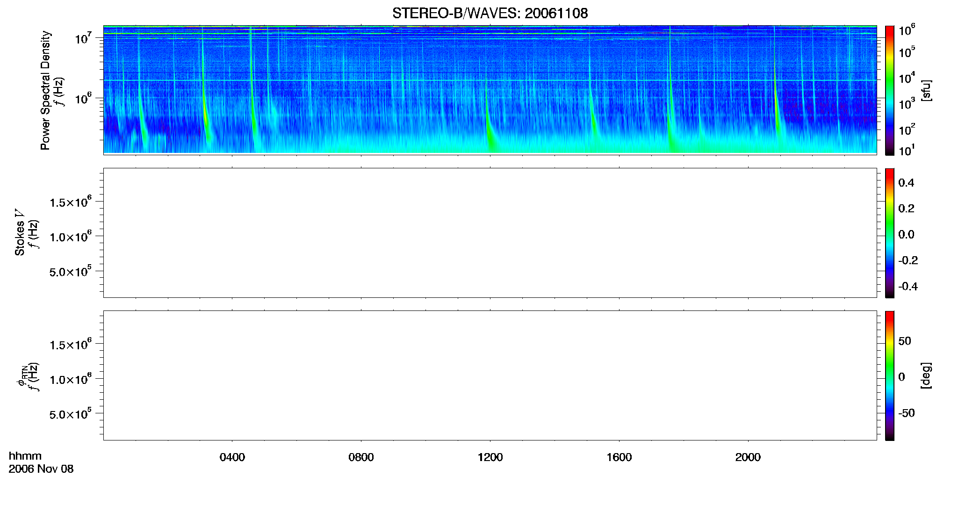Click the power spectral density color bar
This screenshot has width=980, height=505.
[890, 90]
